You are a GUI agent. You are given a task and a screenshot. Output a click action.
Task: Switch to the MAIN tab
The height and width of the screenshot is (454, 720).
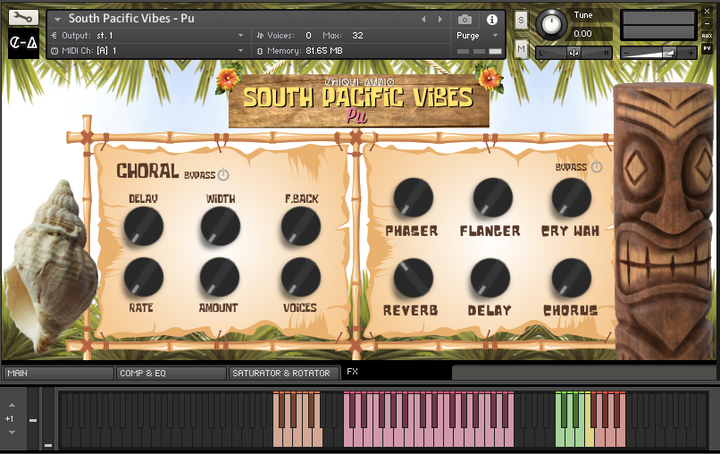(x=58, y=373)
